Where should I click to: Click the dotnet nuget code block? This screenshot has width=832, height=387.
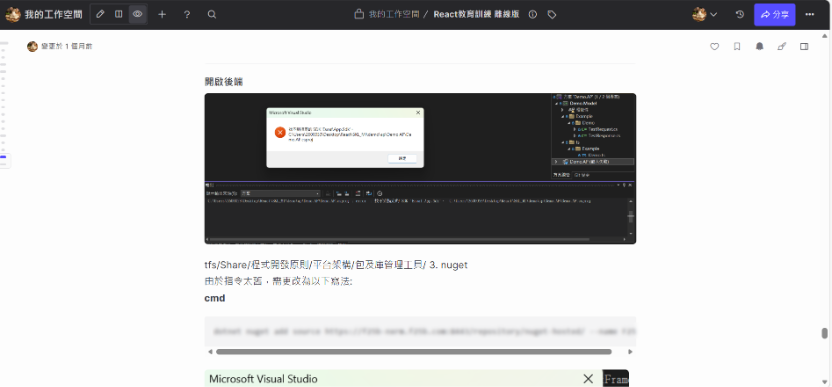420,332
